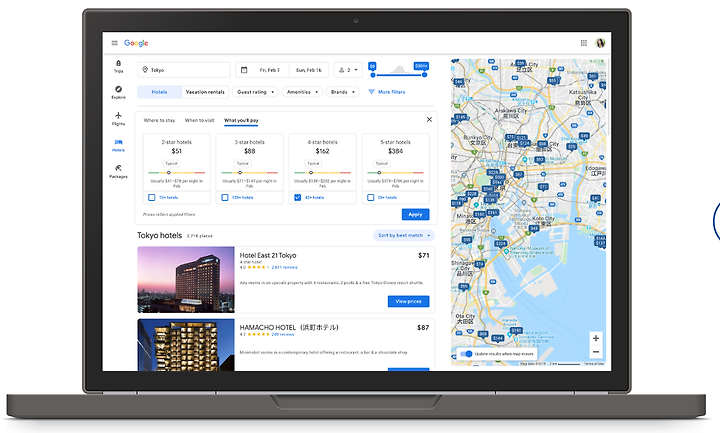The width and height of the screenshot is (720, 433).
Task: Check the 5-star hotels checkbox
Action: click(x=371, y=197)
